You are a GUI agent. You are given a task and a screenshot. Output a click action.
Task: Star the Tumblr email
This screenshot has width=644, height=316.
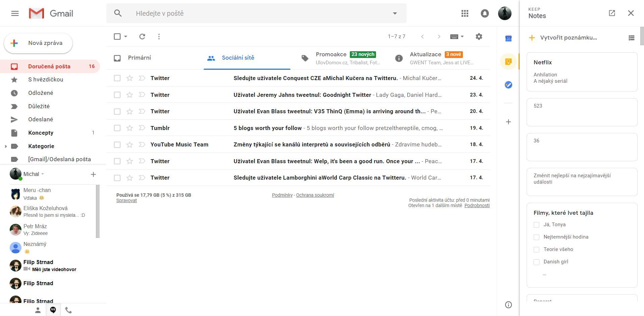click(129, 128)
